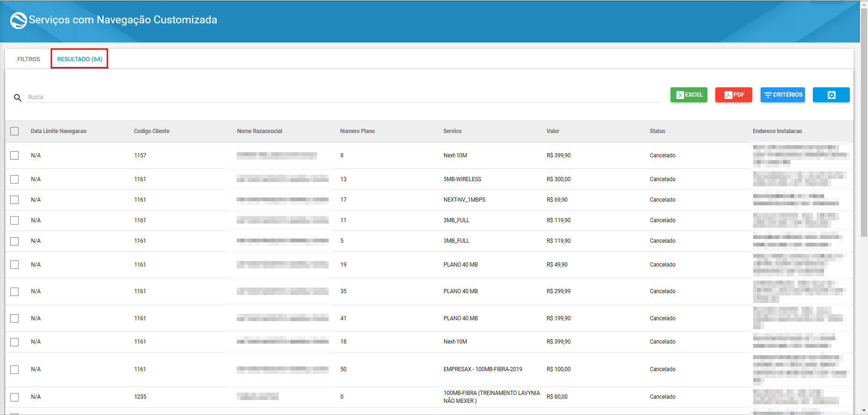Sort by Nome Razaosocial column header
The image size is (868, 415).
tap(260, 131)
